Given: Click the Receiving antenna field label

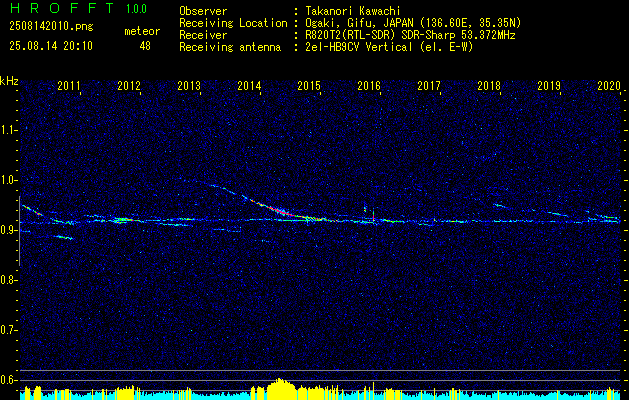Looking at the screenshot, I should (x=230, y=47).
